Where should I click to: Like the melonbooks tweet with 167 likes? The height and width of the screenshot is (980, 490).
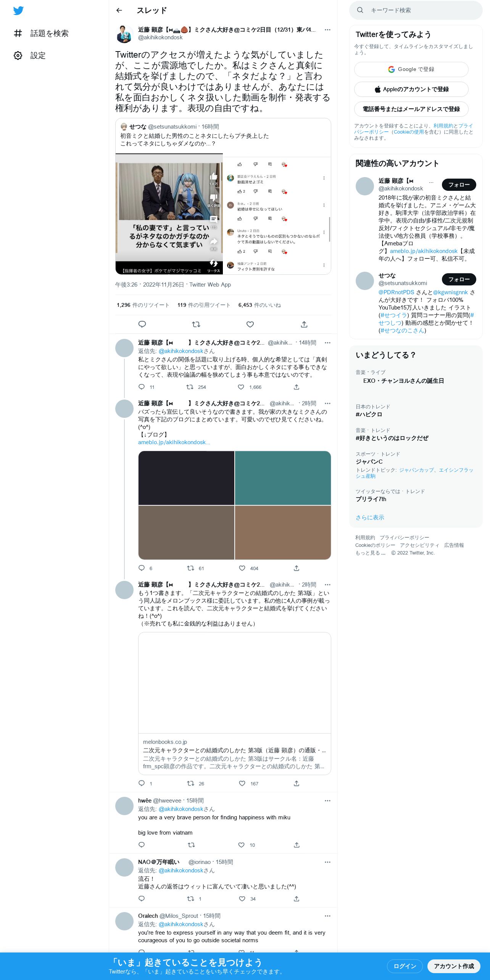click(x=242, y=783)
